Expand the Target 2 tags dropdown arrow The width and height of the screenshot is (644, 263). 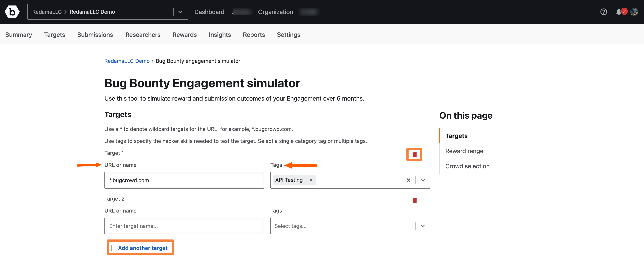pyautogui.click(x=422, y=226)
